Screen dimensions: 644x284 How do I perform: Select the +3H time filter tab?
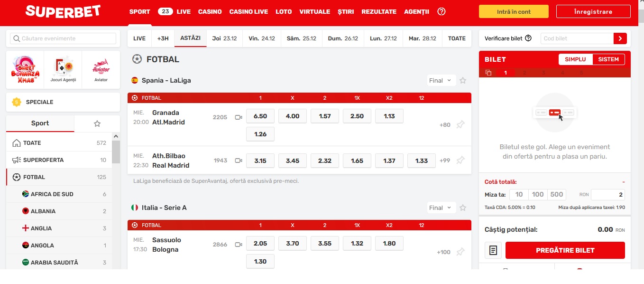coord(163,38)
